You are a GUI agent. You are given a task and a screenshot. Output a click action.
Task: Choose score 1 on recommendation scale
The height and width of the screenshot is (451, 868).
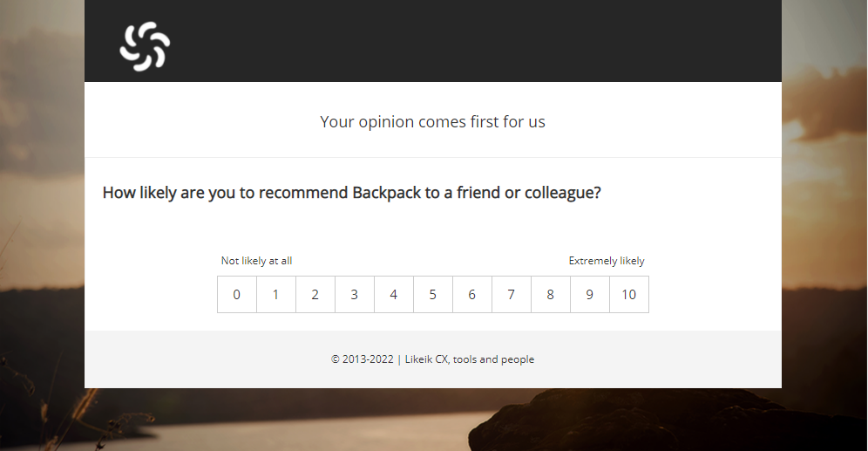coord(276,295)
